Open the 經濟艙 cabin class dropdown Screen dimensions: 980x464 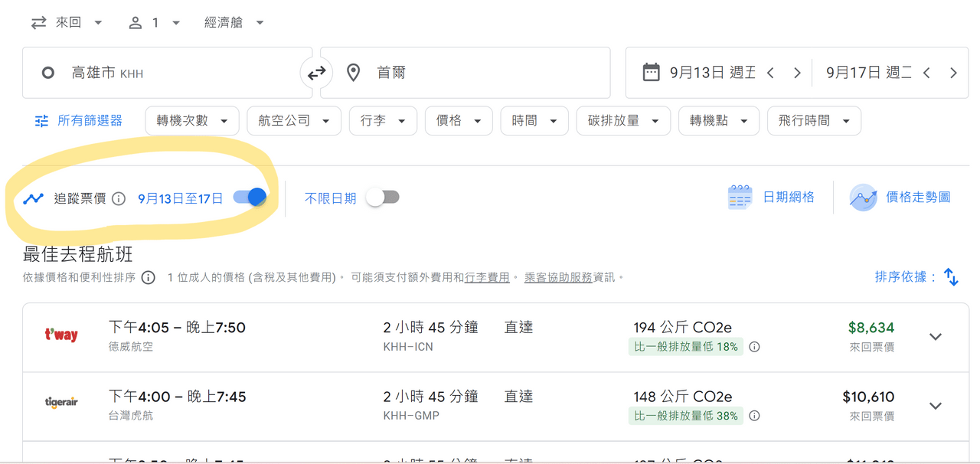[234, 23]
